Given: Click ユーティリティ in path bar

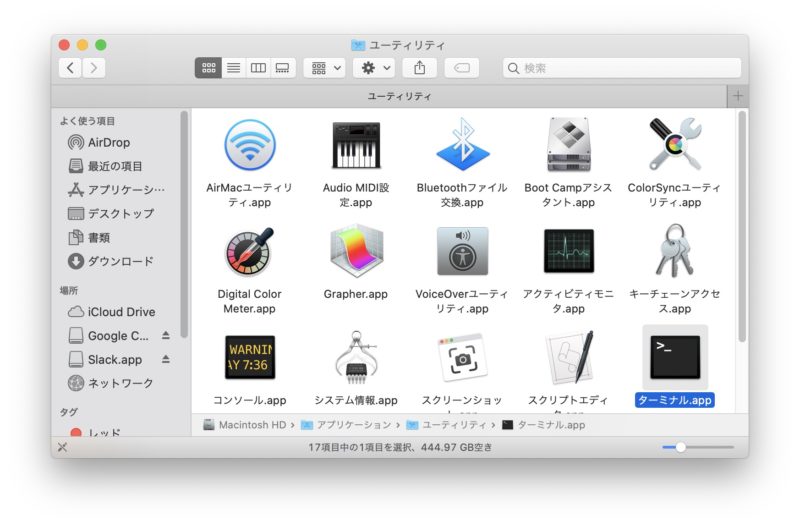Looking at the screenshot, I should (x=446, y=424).
